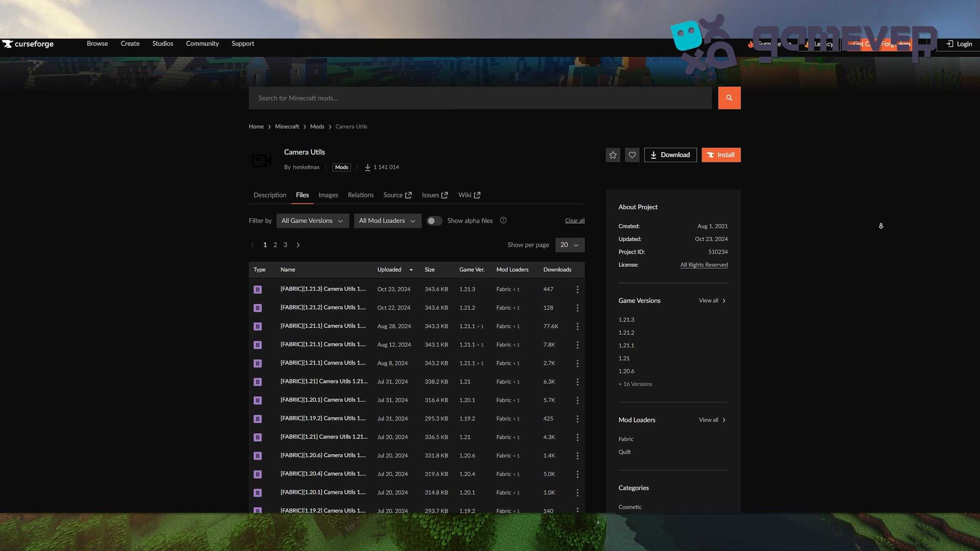Clear all filters via Clear all link
980x551 pixels.
point(575,220)
